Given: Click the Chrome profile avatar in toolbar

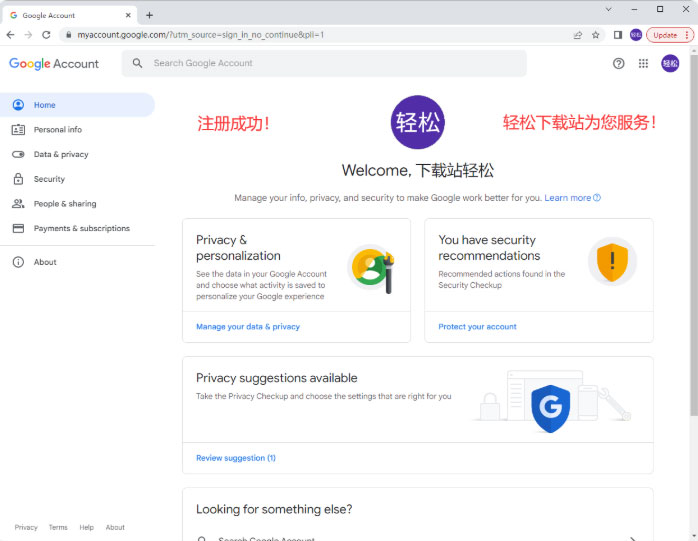Looking at the screenshot, I should [x=636, y=35].
